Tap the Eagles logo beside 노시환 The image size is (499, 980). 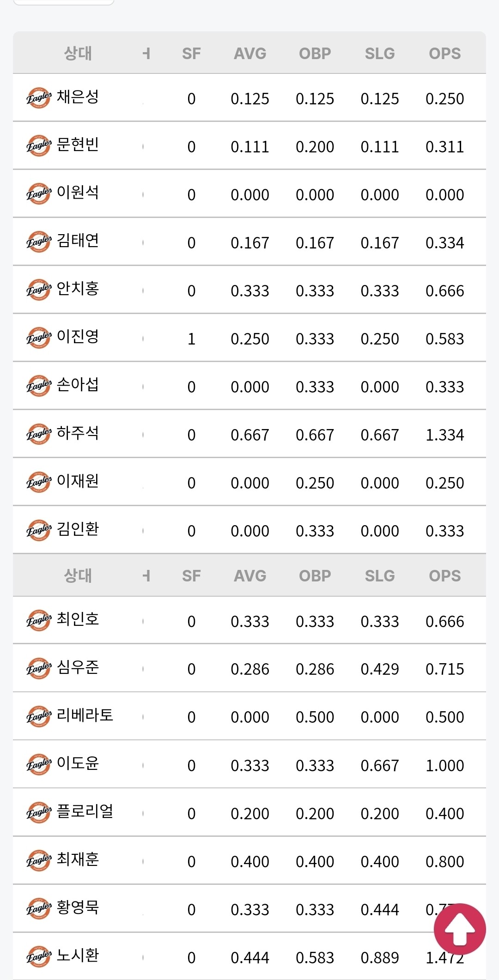pyautogui.click(x=39, y=956)
